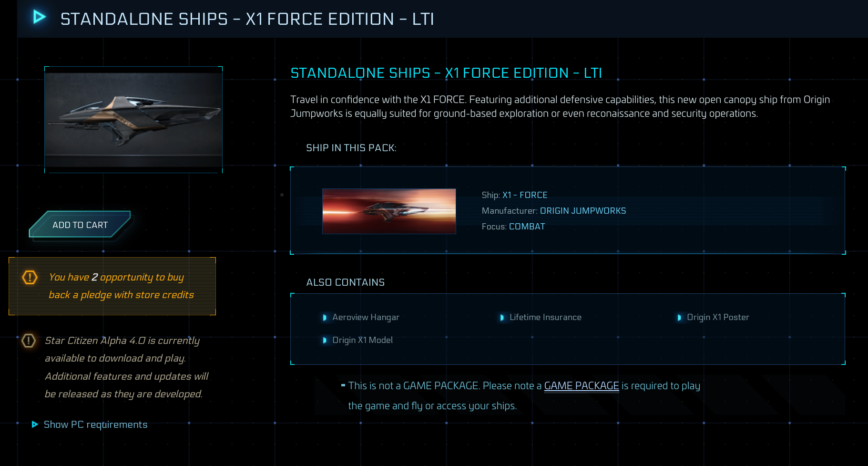868x466 pixels.
Task: Click the bullet icon next to Origin X1 Poster
Action: click(679, 318)
